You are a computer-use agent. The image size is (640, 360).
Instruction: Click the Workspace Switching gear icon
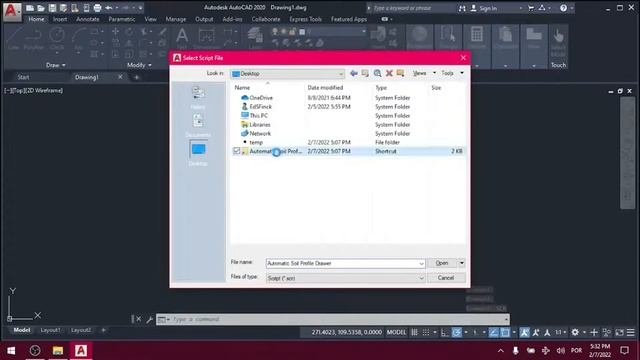click(575, 332)
